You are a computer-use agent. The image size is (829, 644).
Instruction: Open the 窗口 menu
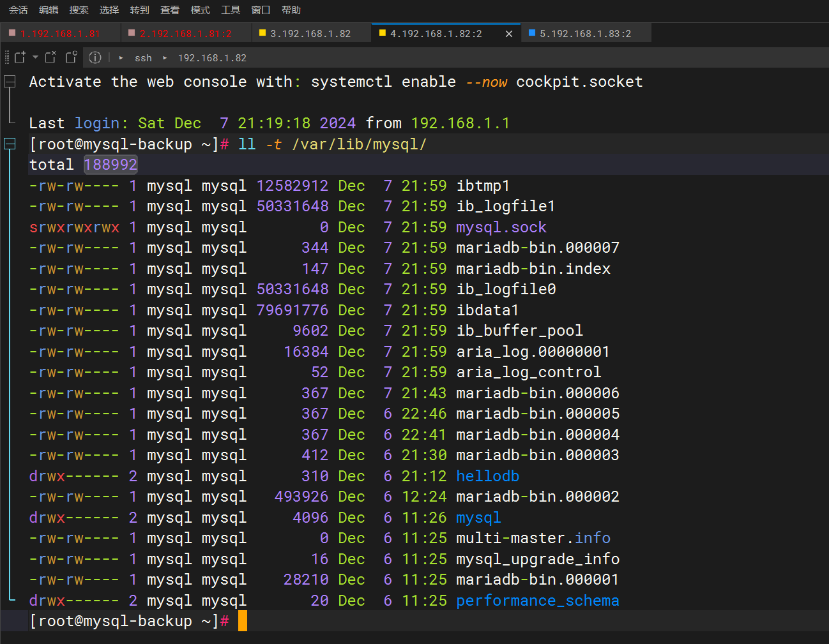[261, 10]
